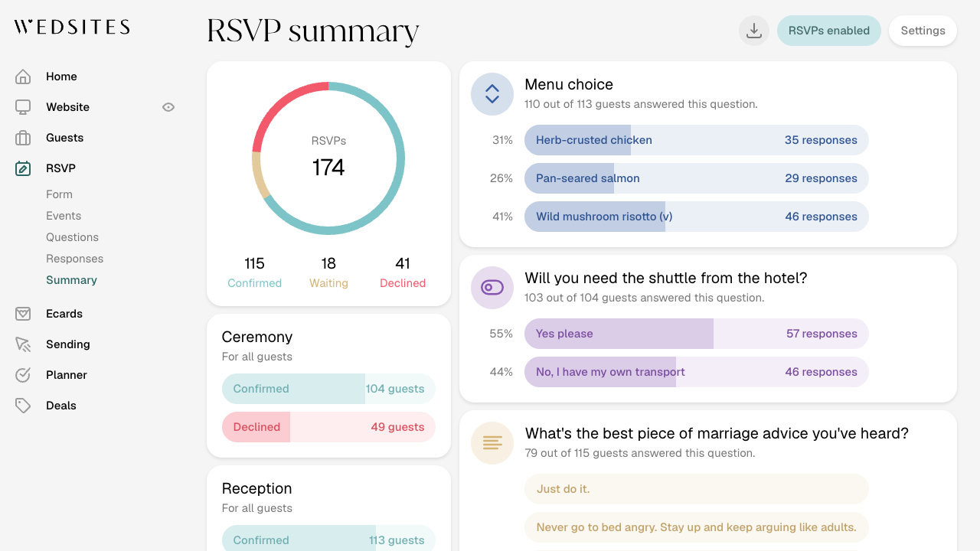
Task: Download the RSVP summary
Action: 754,31
